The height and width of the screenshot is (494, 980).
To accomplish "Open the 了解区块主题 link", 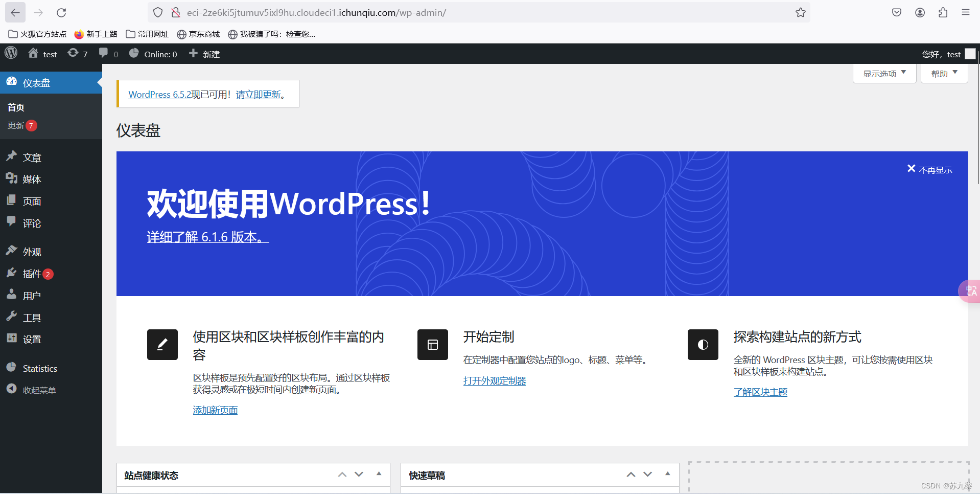I will click(x=760, y=392).
